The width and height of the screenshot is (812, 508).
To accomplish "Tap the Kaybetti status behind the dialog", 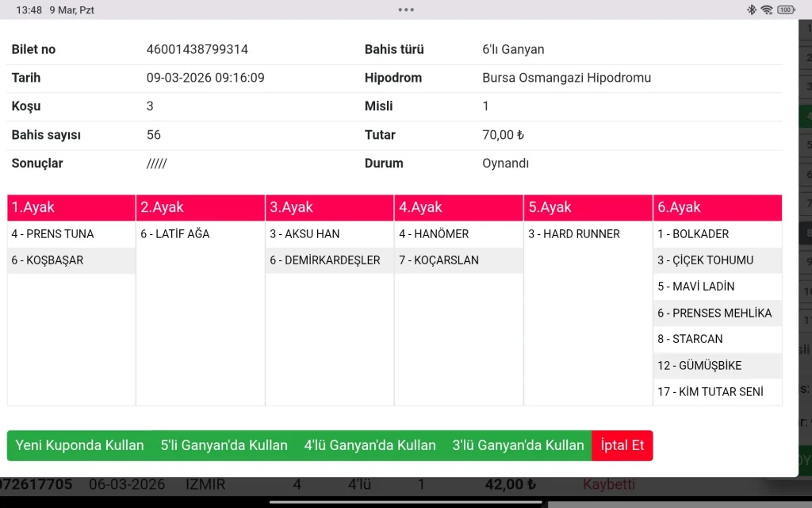I will click(609, 484).
